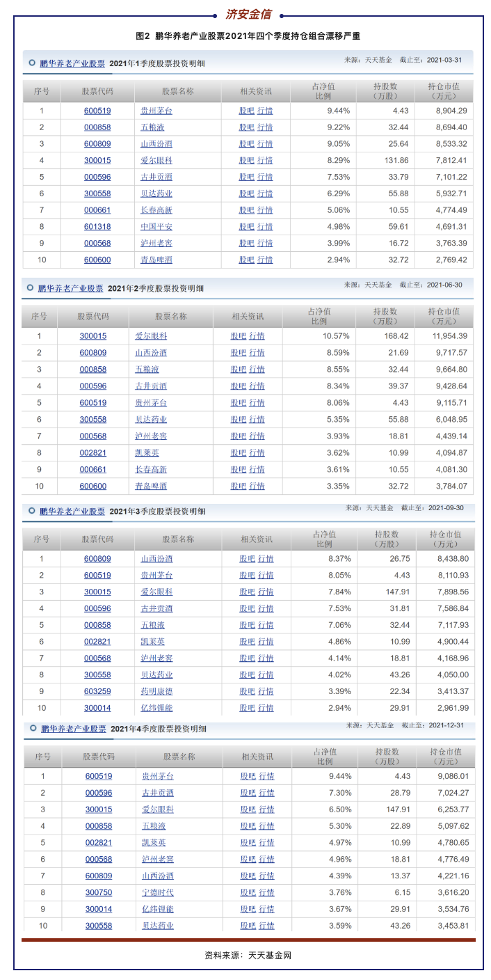Open 鹏华养老产业股票 link in 3季度 heading
Viewport: 491px width, 980px height.
72,512
